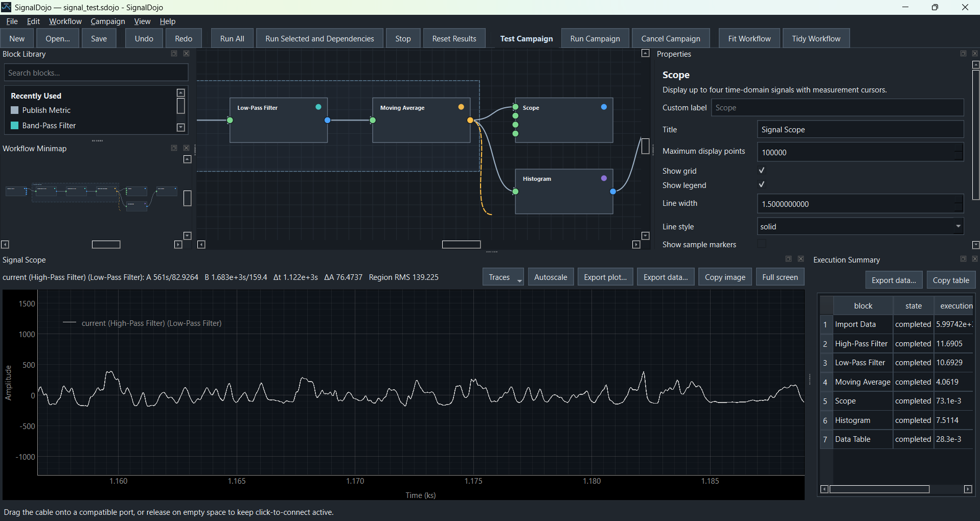The image size is (980, 521).
Task: Click Execution Summary horizontal scrollbar thumb
Action: coord(879,489)
